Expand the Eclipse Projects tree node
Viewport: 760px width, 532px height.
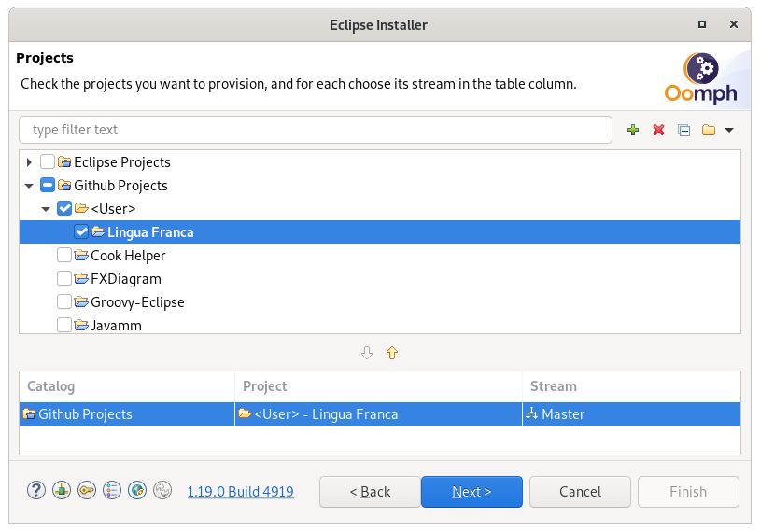tap(30, 161)
